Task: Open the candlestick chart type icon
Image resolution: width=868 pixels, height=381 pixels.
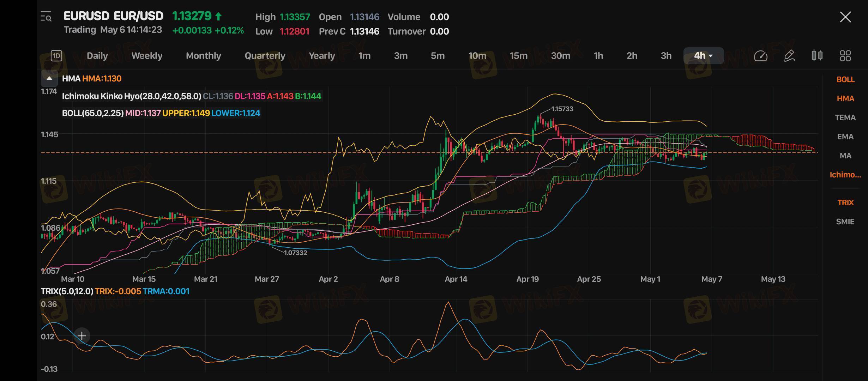Action: (x=817, y=56)
